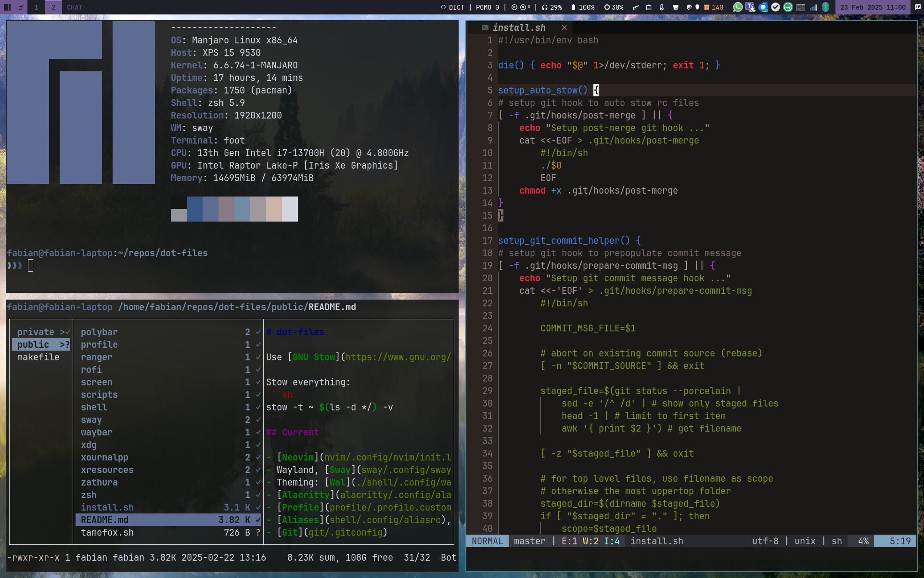Open the CHAT workspace
This screenshot has height=578, width=924.
coord(75,7)
